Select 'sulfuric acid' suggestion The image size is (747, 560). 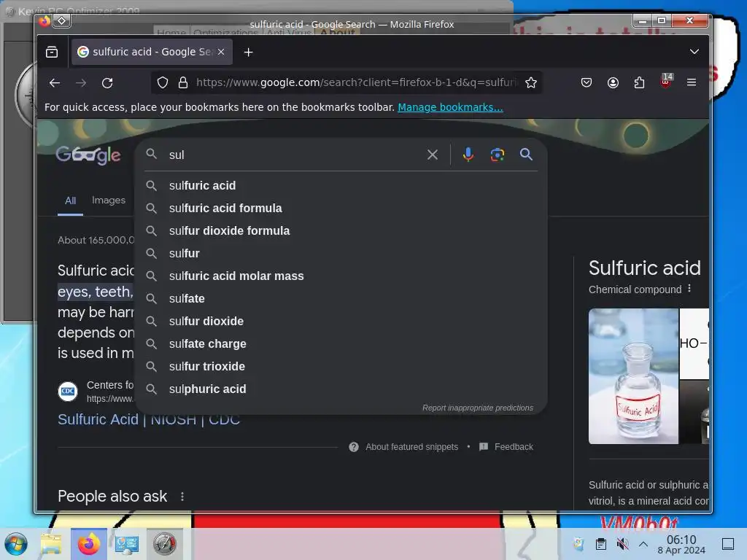click(x=341, y=186)
